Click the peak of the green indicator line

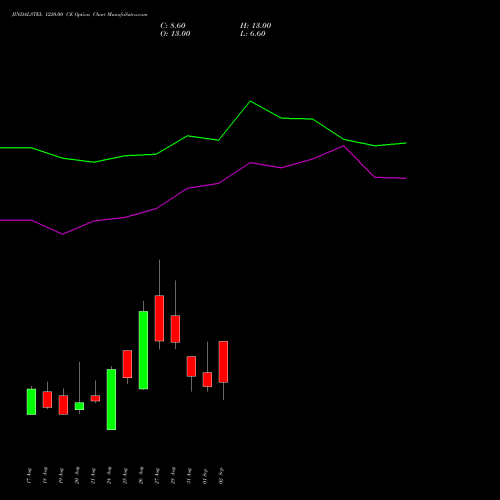pyautogui.click(x=250, y=101)
